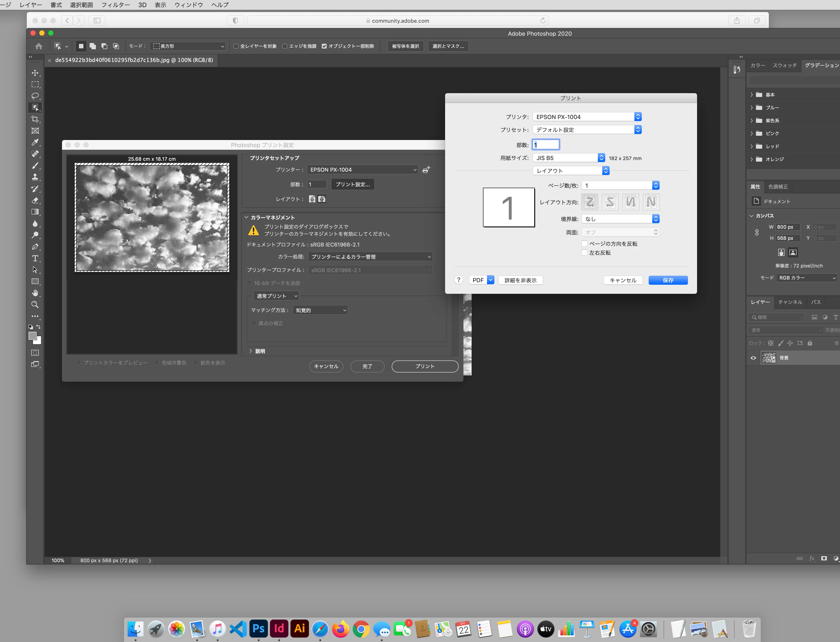Click the foreground color swatch
The width and height of the screenshot is (840, 642).
33,336
